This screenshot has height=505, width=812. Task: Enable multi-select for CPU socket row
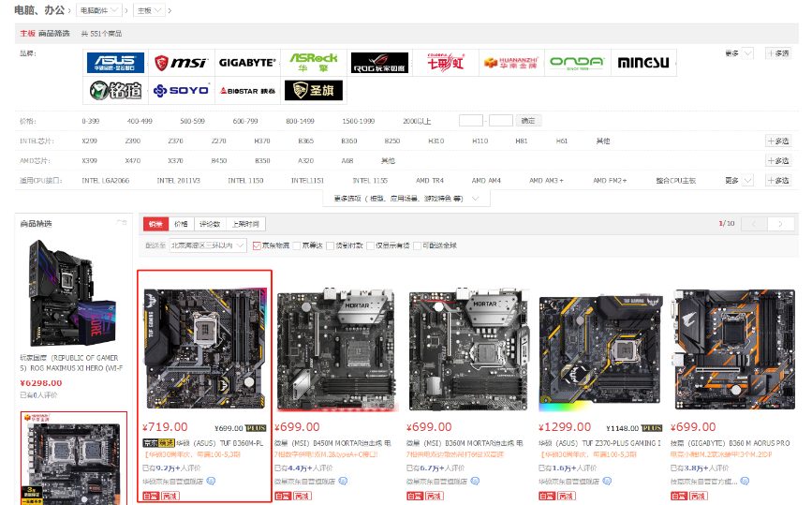[778, 180]
